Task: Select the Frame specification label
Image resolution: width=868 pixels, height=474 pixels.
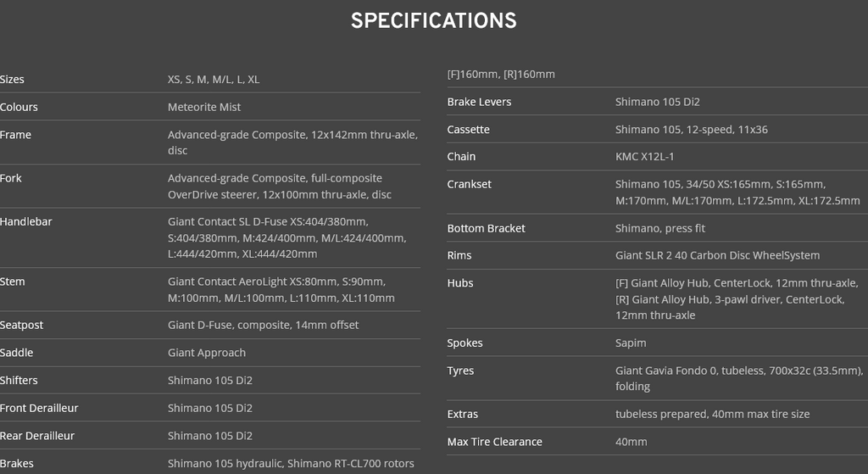Action: click(15, 135)
